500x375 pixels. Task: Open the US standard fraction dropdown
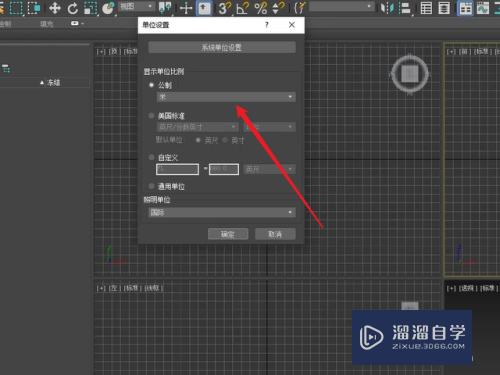tap(270, 127)
